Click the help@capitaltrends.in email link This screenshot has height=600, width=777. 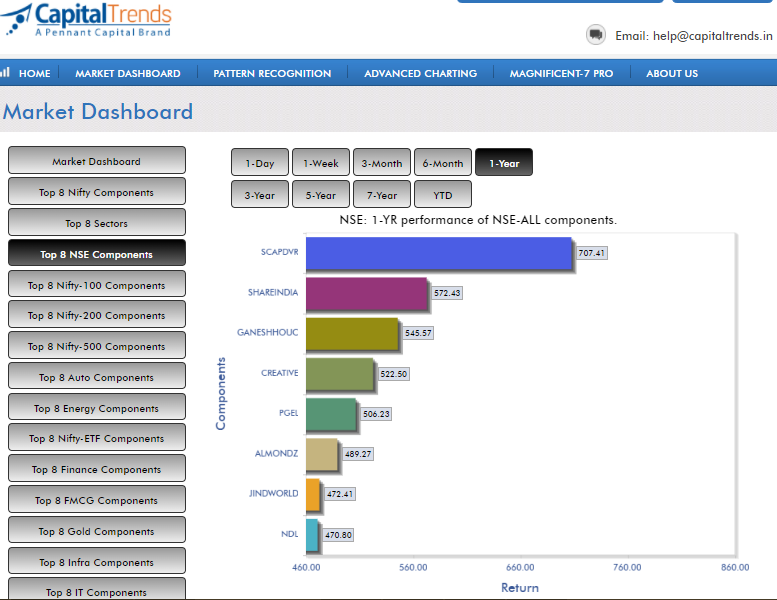pos(713,36)
